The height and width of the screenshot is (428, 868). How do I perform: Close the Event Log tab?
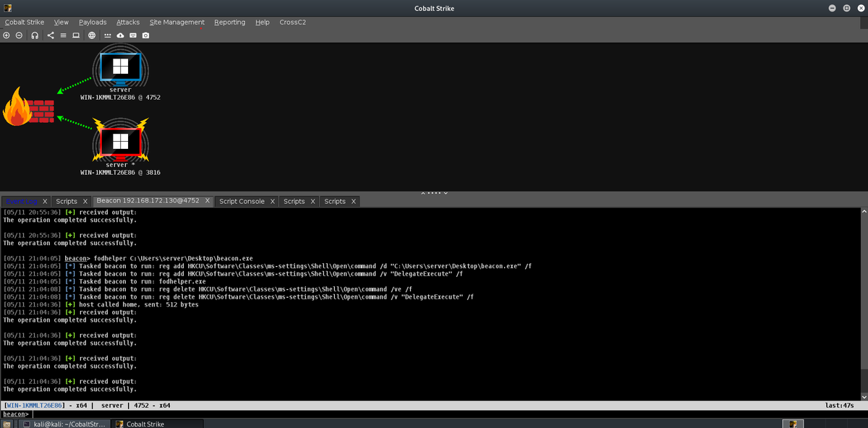[x=45, y=201]
